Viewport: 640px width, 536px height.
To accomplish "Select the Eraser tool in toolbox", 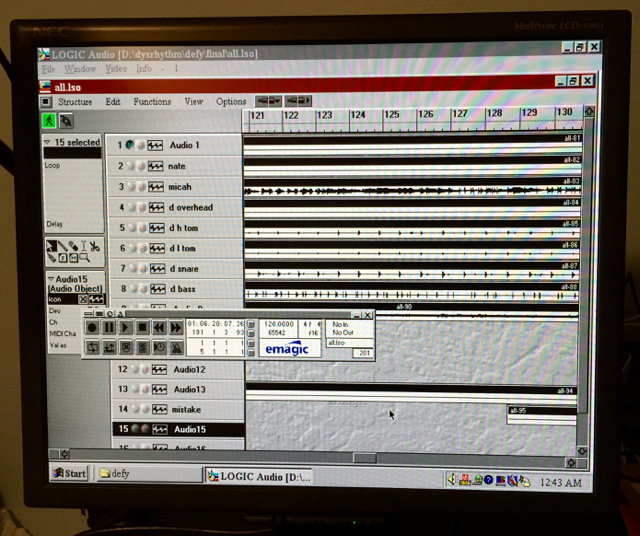I will (73, 246).
